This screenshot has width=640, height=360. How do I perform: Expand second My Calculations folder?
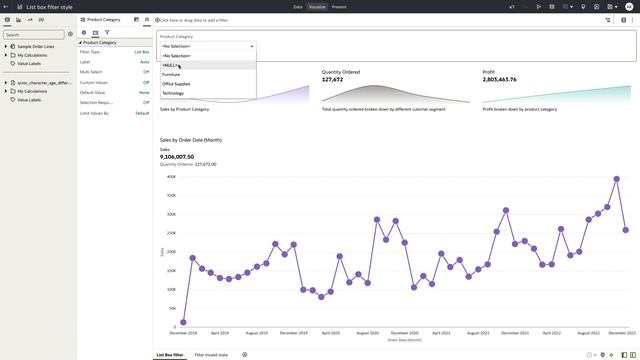pyautogui.click(x=6, y=91)
